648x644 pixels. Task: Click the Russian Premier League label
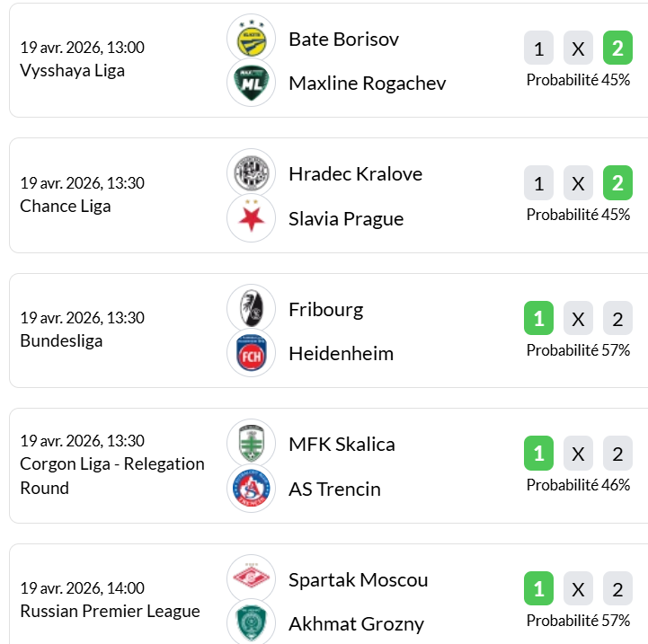[110, 612]
